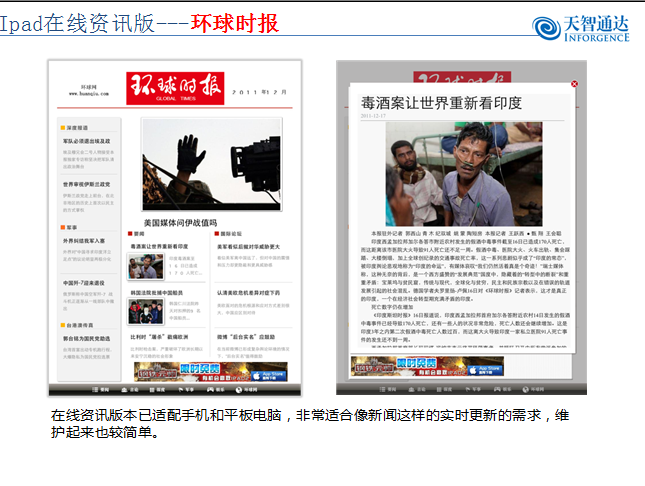Click the 2011年12月 date in masthead

(x=259, y=92)
